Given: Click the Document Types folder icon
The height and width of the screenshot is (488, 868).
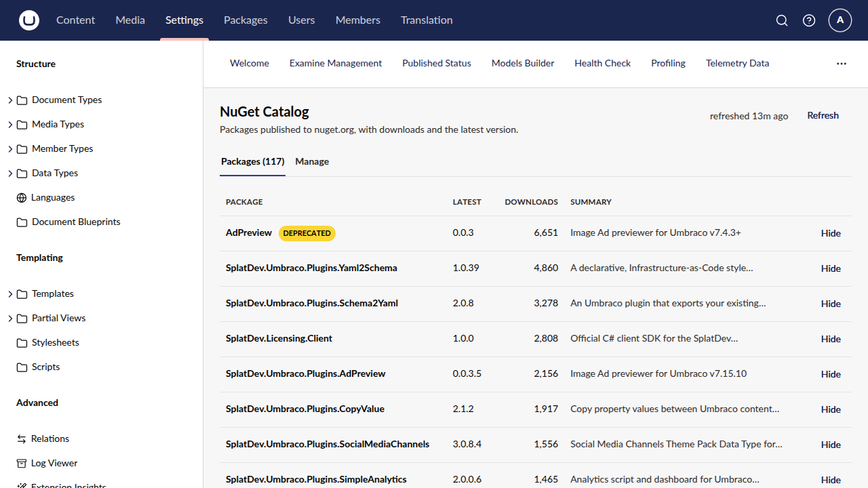Looking at the screenshot, I should (x=22, y=100).
